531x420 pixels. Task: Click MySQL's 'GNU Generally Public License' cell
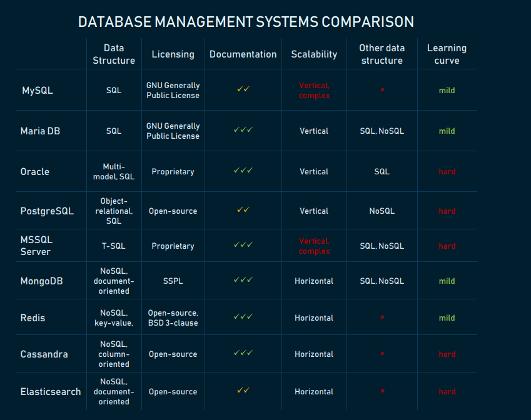(x=173, y=91)
